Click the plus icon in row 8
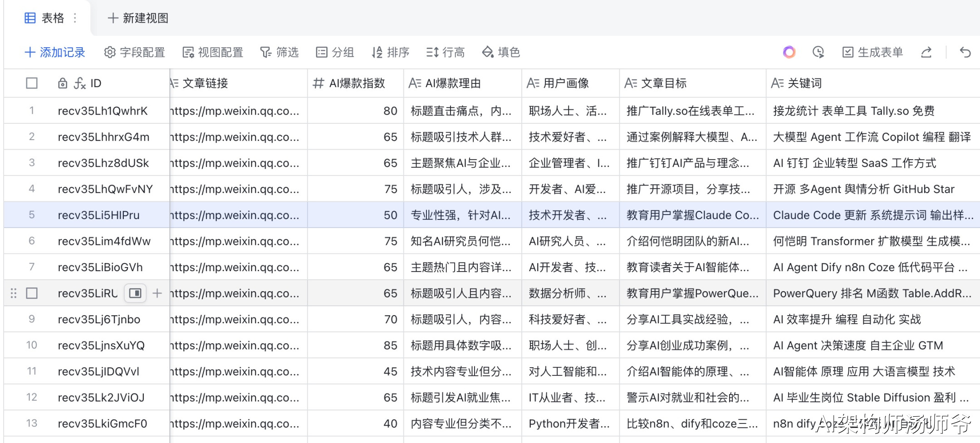The height and width of the screenshot is (443, 980). click(157, 293)
